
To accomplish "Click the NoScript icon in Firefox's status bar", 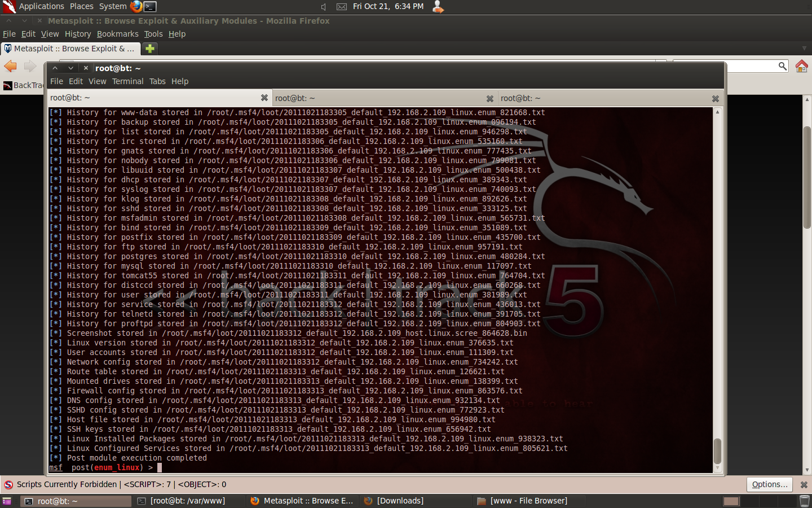I will [8, 484].
